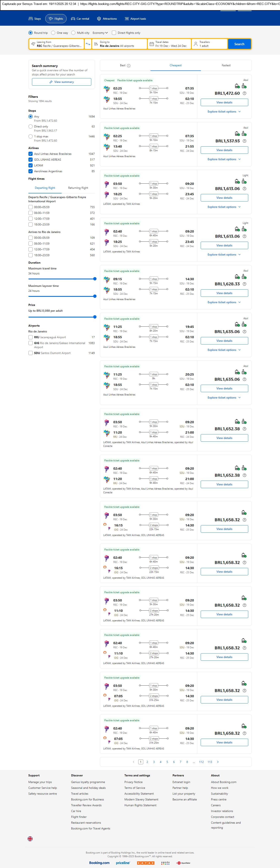This screenshot has height=868, width=280.
Task: Click the next page arrow in pagination
Action: coord(218,762)
